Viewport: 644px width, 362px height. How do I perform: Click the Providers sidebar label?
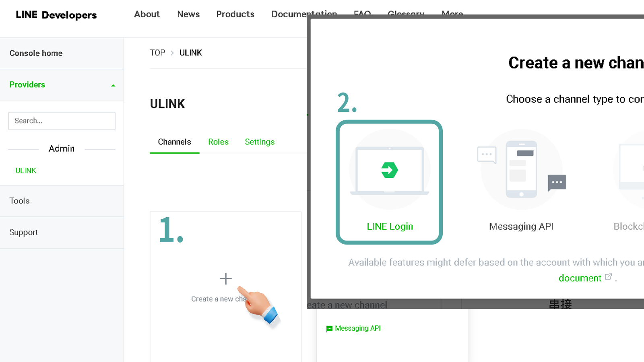[x=27, y=84]
